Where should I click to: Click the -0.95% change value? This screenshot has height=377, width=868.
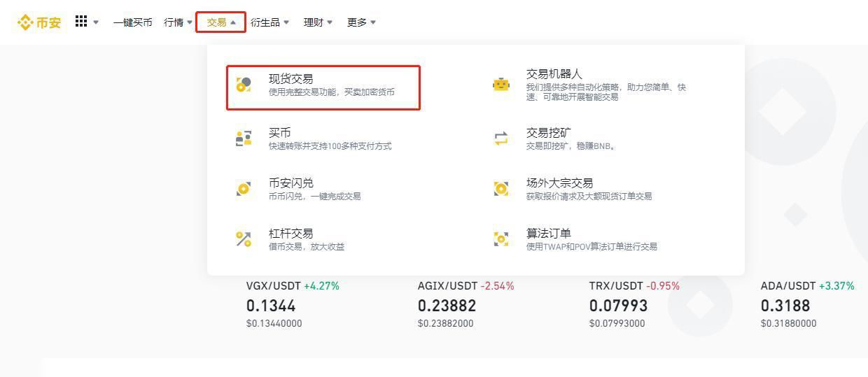pos(663,286)
